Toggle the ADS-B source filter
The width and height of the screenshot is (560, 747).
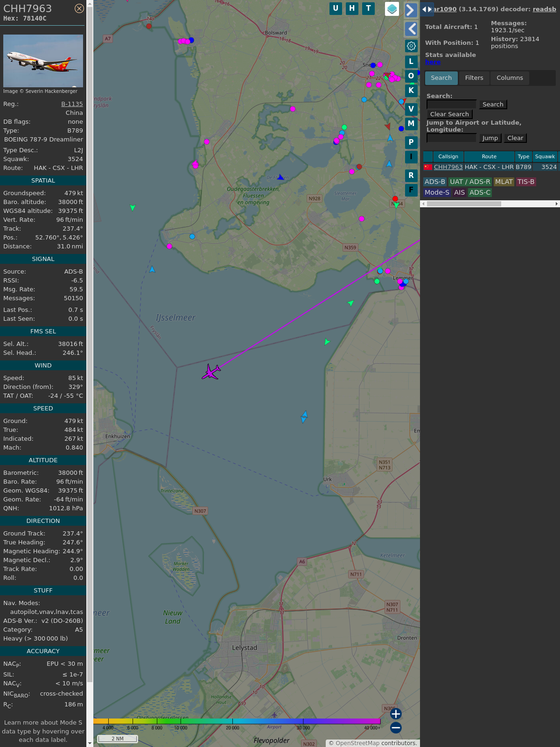pyautogui.click(x=434, y=182)
